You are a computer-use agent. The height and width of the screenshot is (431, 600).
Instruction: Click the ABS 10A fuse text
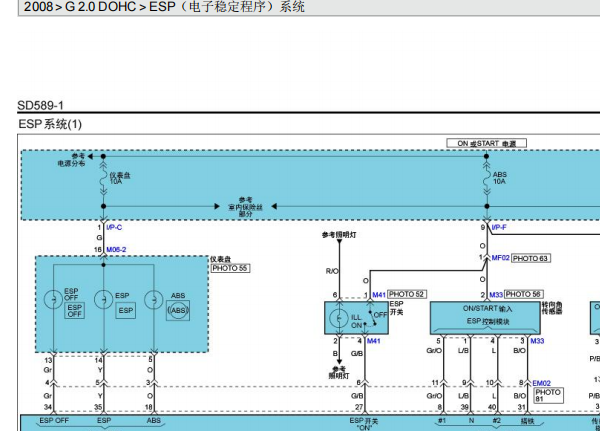[x=499, y=178]
